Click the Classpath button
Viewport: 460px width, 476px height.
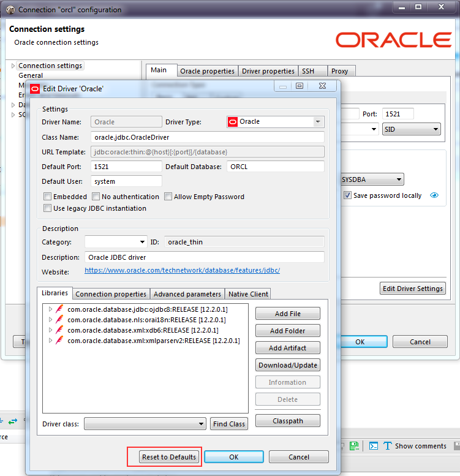(288, 421)
